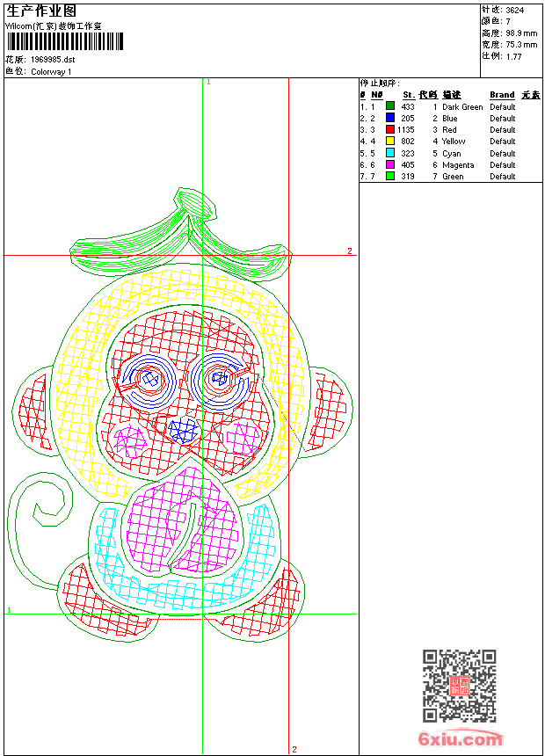
Task: Click the scale value 1.77
Action: click(x=513, y=56)
